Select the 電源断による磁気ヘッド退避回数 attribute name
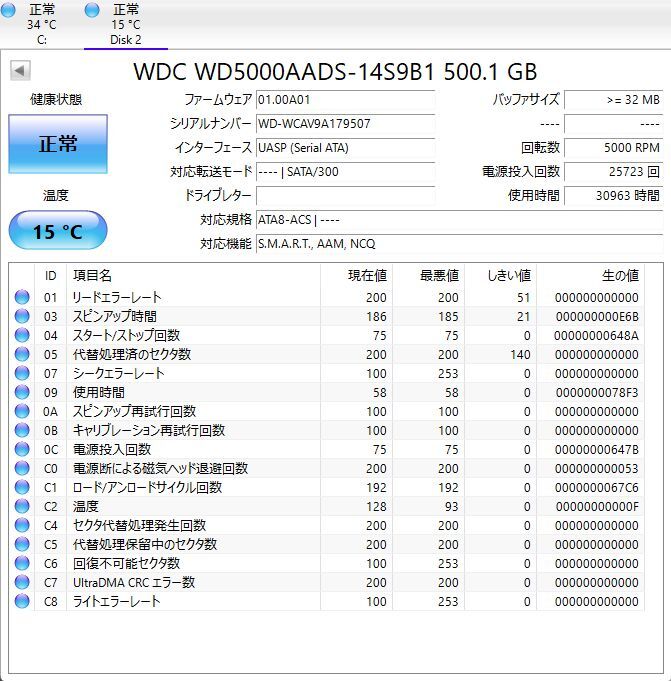 point(160,469)
